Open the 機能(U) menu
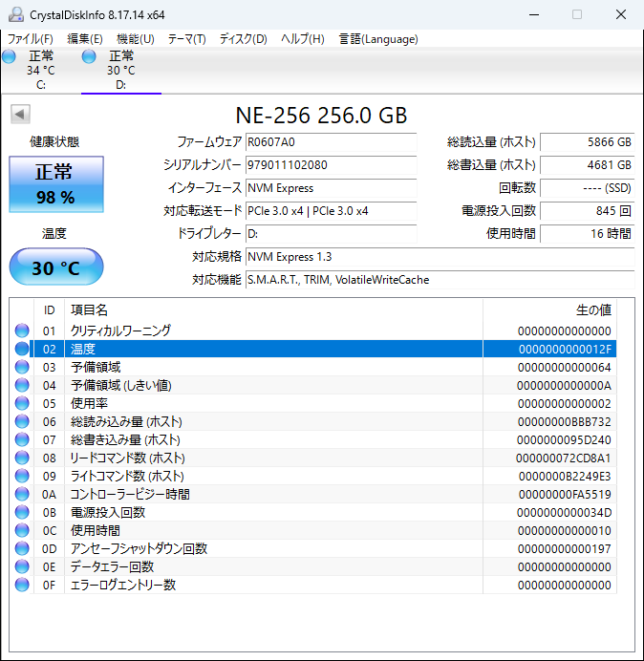The height and width of the screenshot is (661, 644). tap(136, 39)
